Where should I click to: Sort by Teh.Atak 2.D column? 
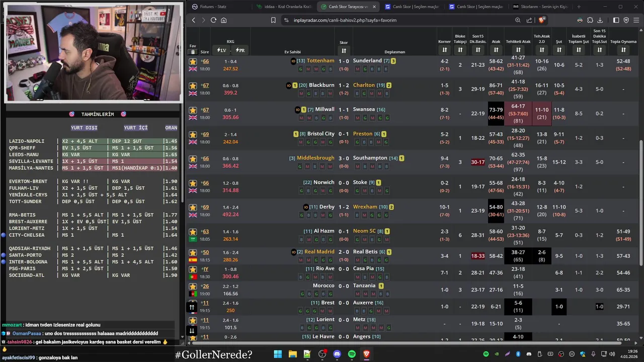542,50
